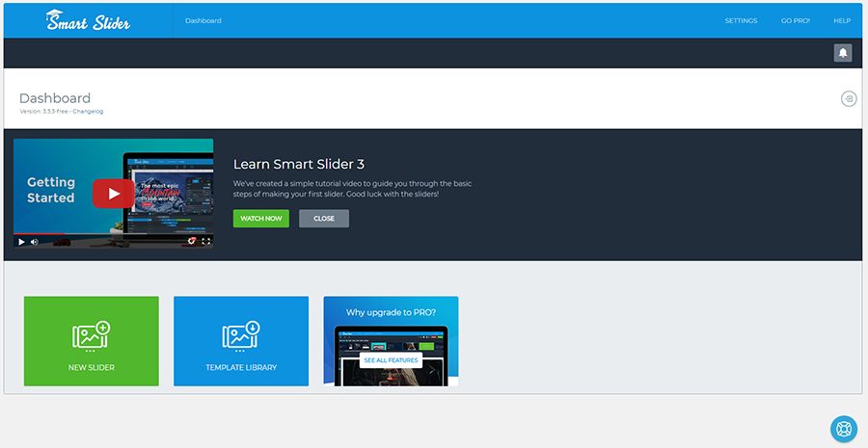Dismiss tutorial with the CLOSE button
This screenshot has height=448, width=868.
pyautogui.click(x=324, y=219)
